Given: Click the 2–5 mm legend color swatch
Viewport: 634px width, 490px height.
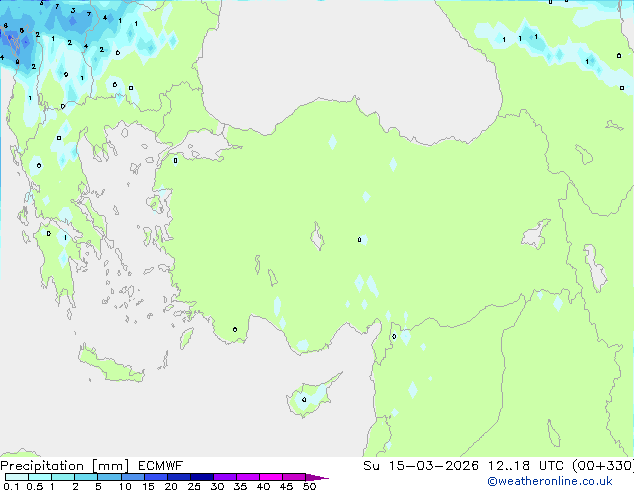Looking at the screenshot, I should tap(86, 477).
